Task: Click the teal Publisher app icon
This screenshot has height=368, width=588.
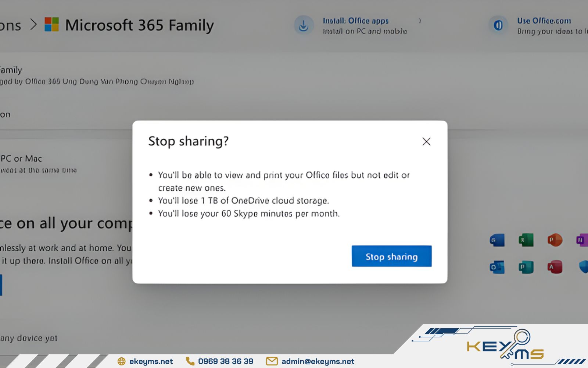Action: (526, 267)
